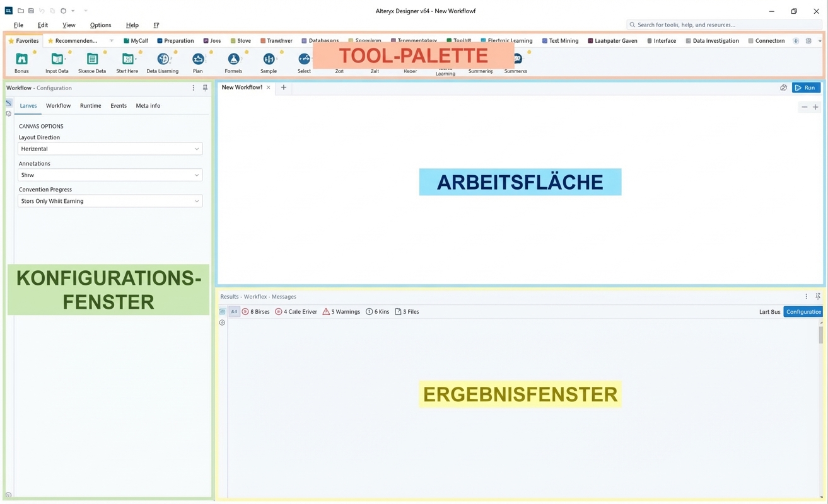Click the Bonus tool icon

pyautogui.click(x=21, y=60)
